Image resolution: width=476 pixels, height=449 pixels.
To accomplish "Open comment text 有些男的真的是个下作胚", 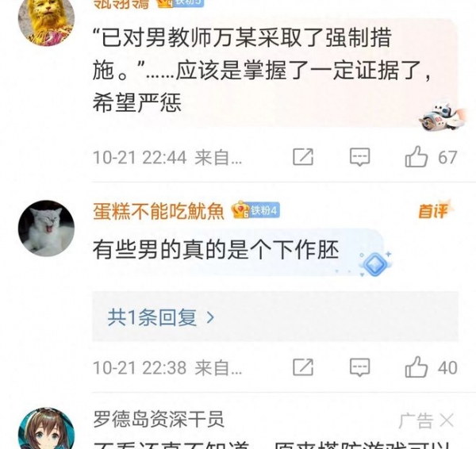I will [216, 250].
